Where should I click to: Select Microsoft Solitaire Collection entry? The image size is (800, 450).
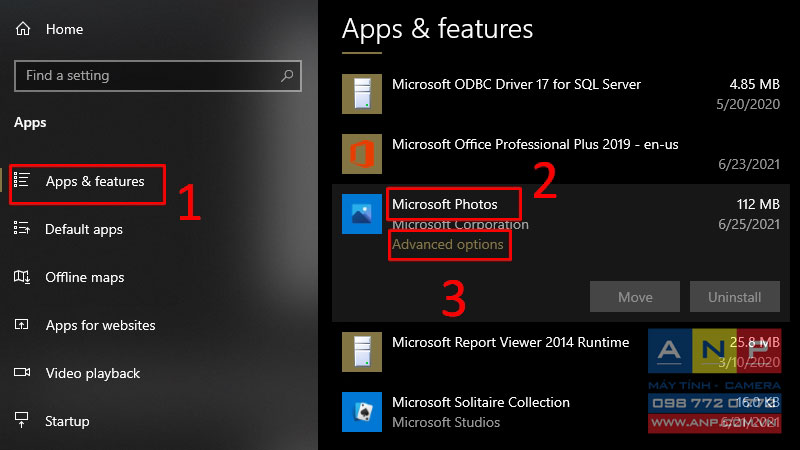pos(481,402)
